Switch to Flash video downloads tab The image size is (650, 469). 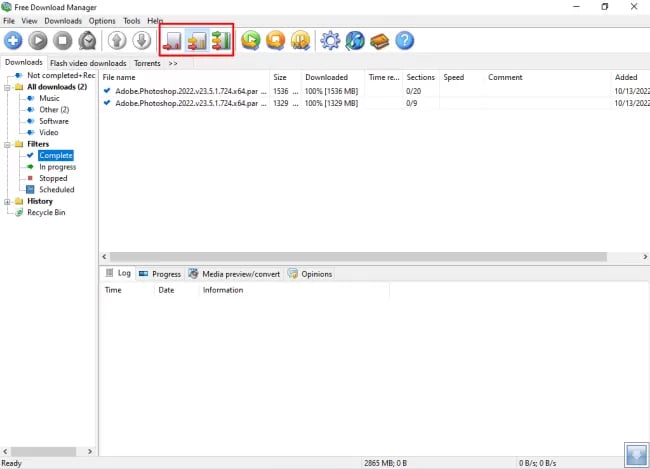88,63
